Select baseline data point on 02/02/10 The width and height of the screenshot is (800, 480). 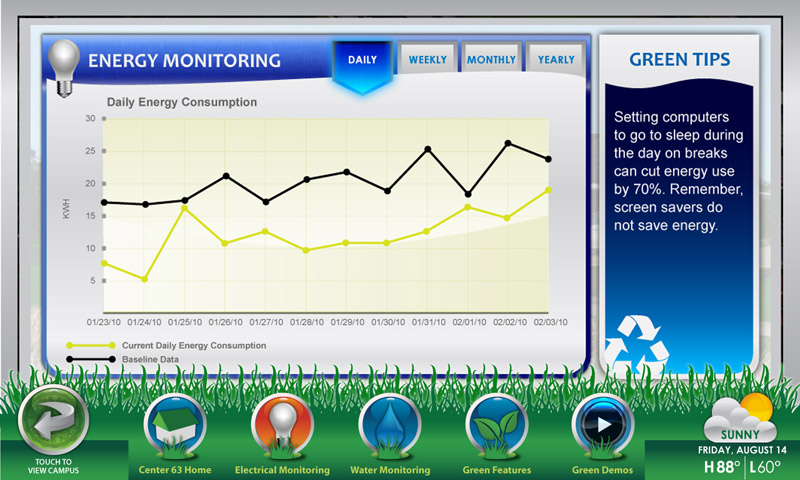click(508, 143)
